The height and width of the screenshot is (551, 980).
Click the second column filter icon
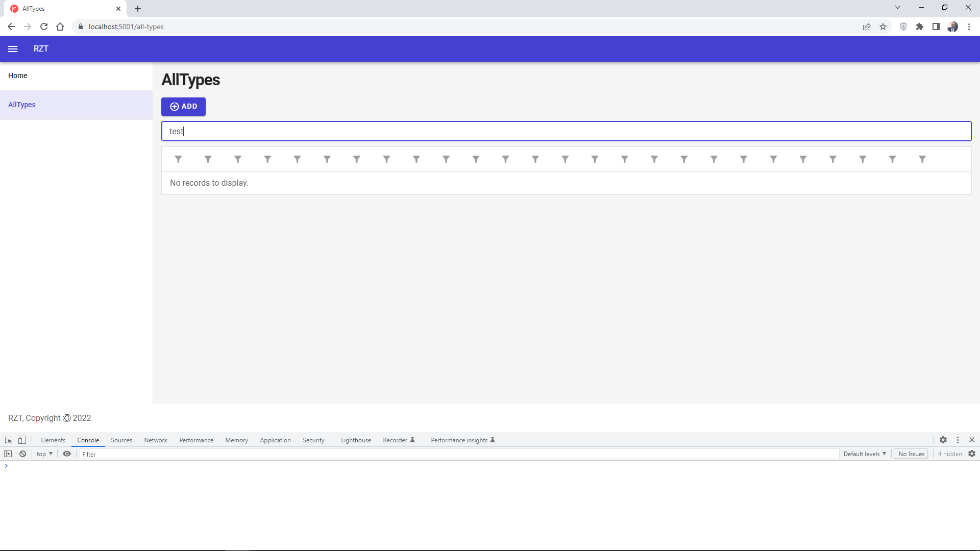(208, 159)
